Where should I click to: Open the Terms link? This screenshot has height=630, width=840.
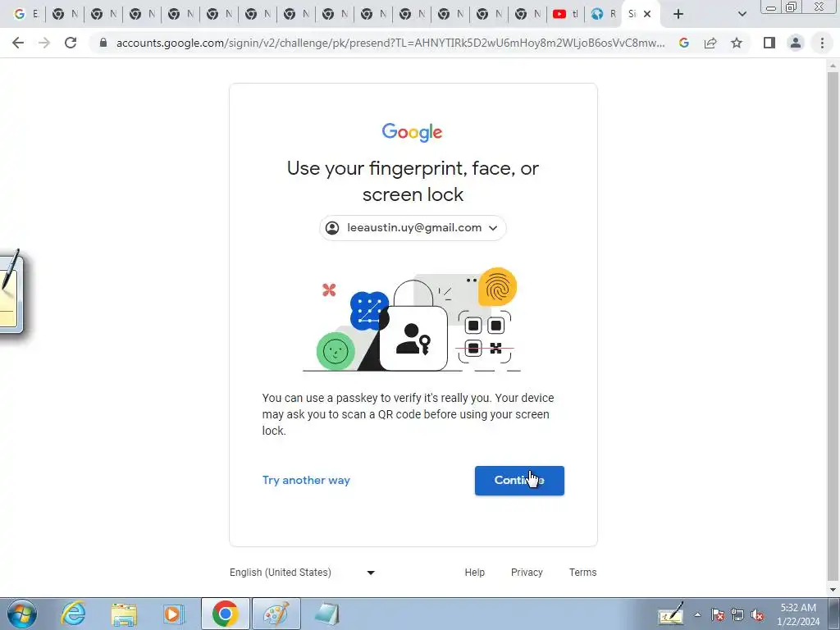point(583,572)
